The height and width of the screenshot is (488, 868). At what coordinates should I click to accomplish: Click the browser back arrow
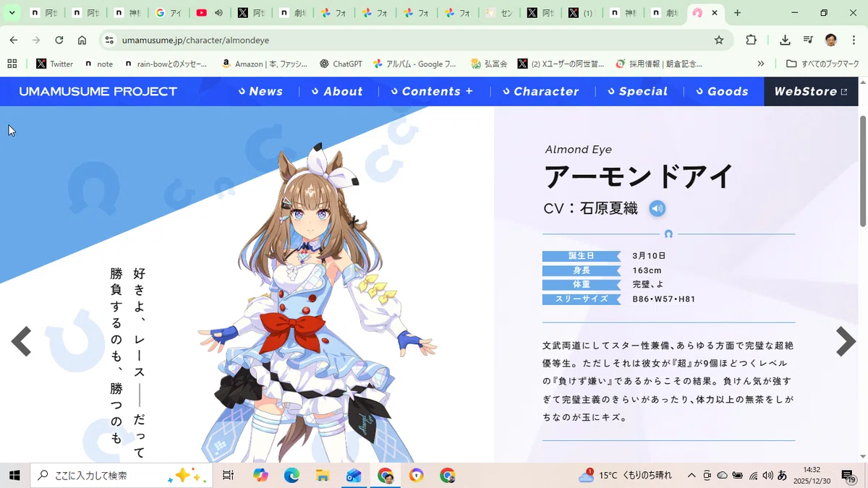(14, 40)
